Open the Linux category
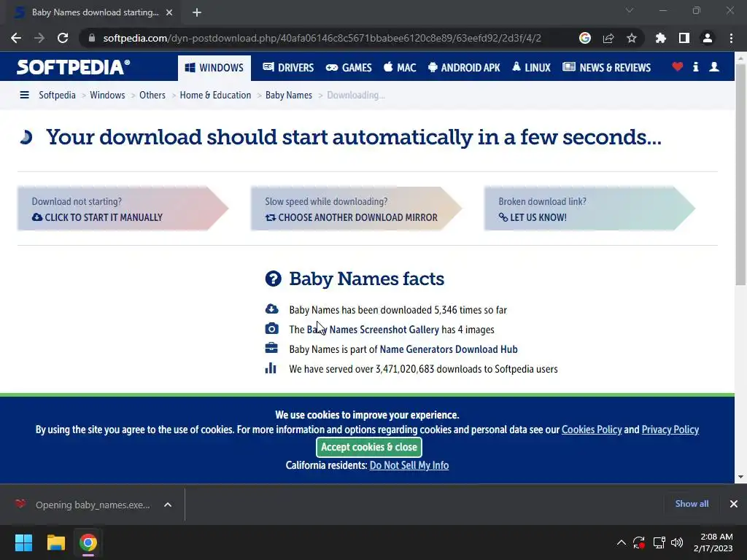The image size is (747, 560). (x=531, y=68)
